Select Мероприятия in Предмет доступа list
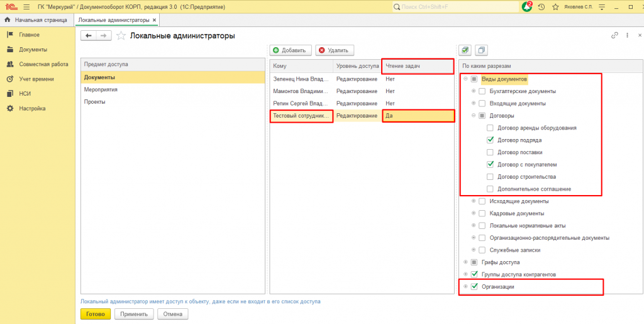The width and height of the screenshot is (644, 324). 172,89
